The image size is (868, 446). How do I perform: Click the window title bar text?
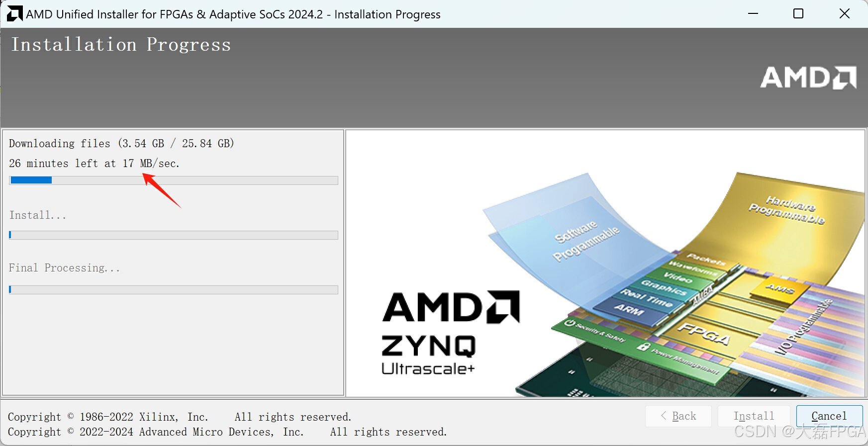[x=233, y=14]
